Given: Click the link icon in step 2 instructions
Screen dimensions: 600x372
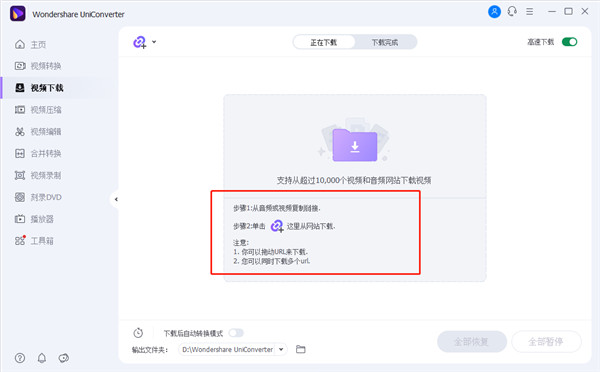Looking at the screenshot, I should 277,226.
